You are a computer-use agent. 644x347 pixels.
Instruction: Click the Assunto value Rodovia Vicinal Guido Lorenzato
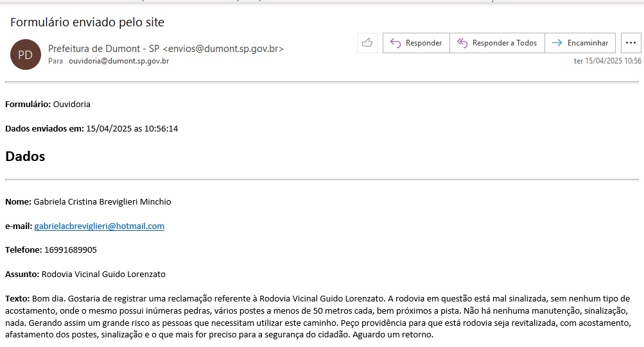pos(103,274)
